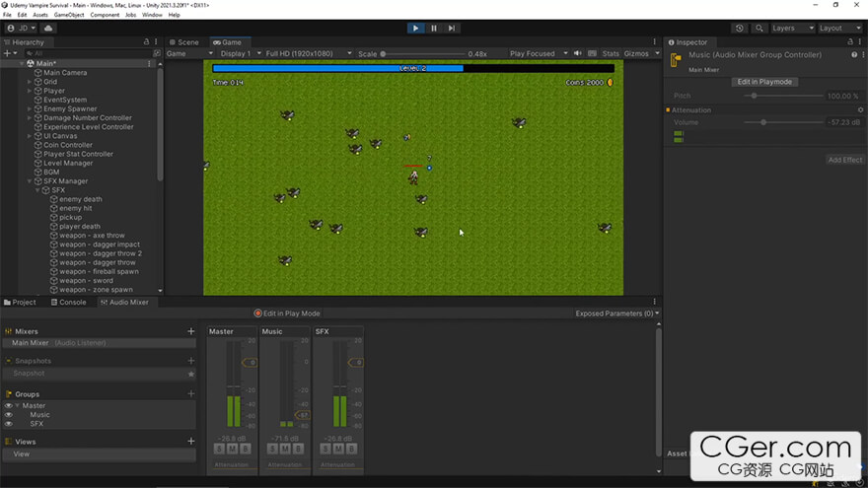
Task: Toggle Mute on Music mixer strip
Action: [x=285, y=449]
